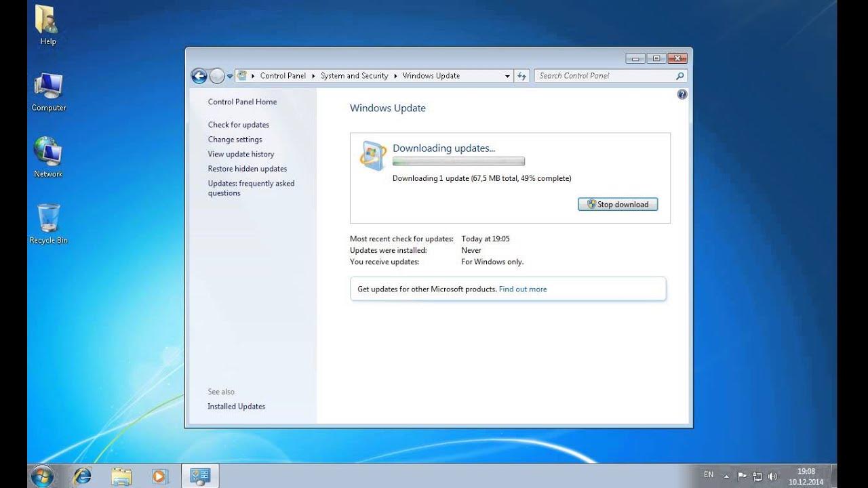
Task: Close the Windows Update window
Action: (677, 58)
